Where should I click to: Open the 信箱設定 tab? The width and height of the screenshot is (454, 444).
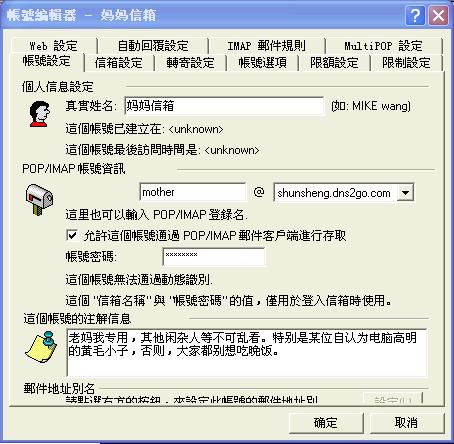[119, 63]
